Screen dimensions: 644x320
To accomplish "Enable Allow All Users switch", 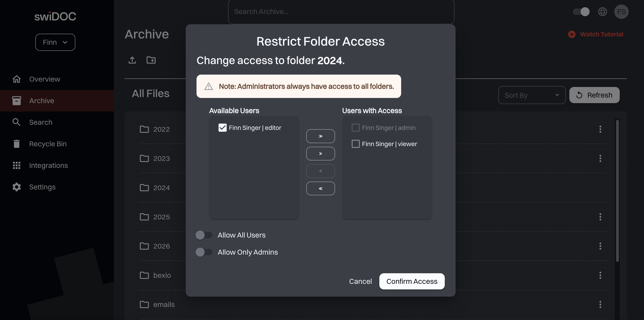I will (203, 235).
